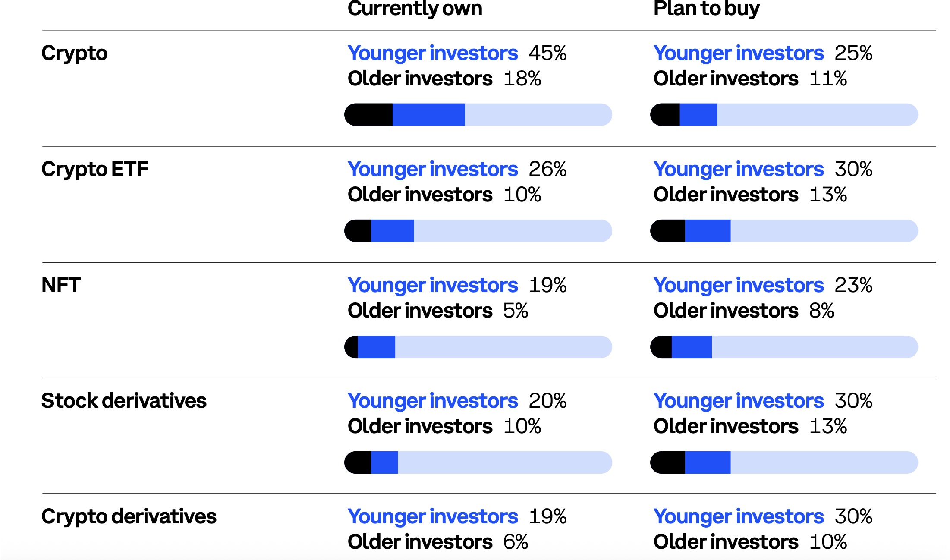Click the Crypto ETF currently-own progress bar
Image resolution: width=950 pixels, height=560 pixels.
coord(478,231)
